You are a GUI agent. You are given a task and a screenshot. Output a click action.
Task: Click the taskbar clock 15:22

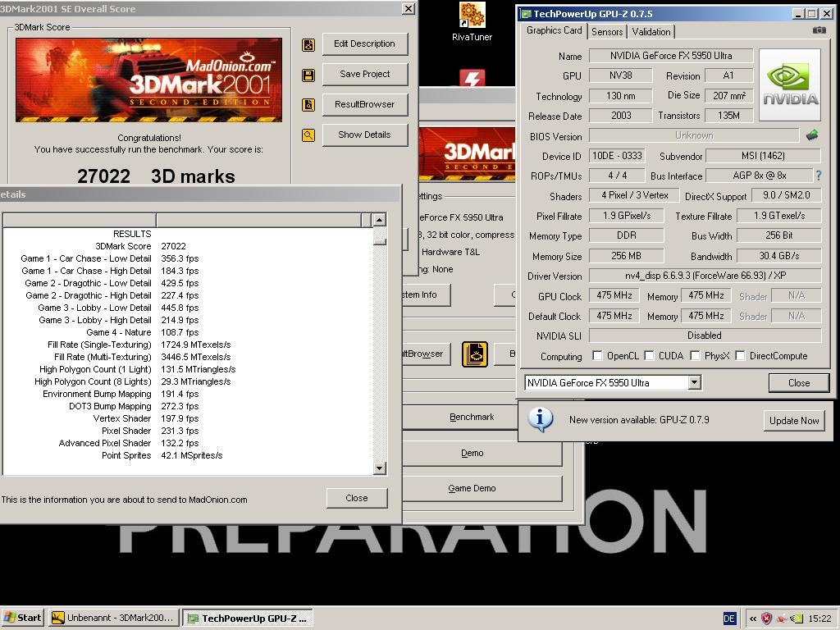819,619
